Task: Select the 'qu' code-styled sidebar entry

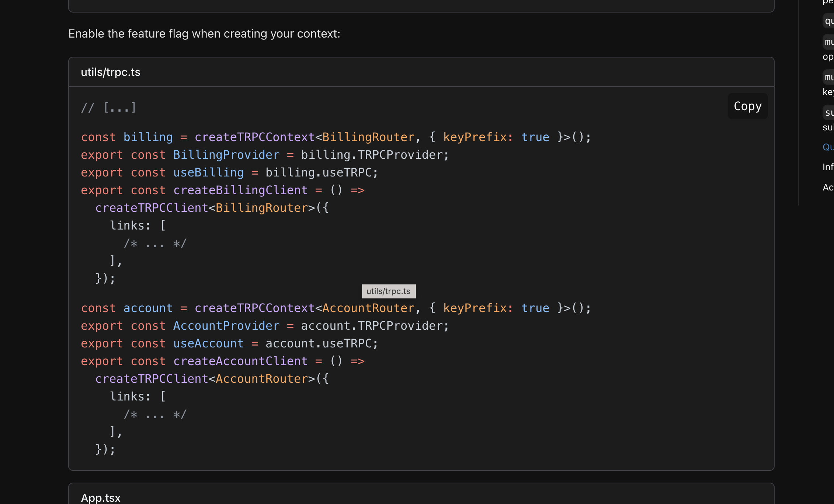Action: [x=829, y=21]
